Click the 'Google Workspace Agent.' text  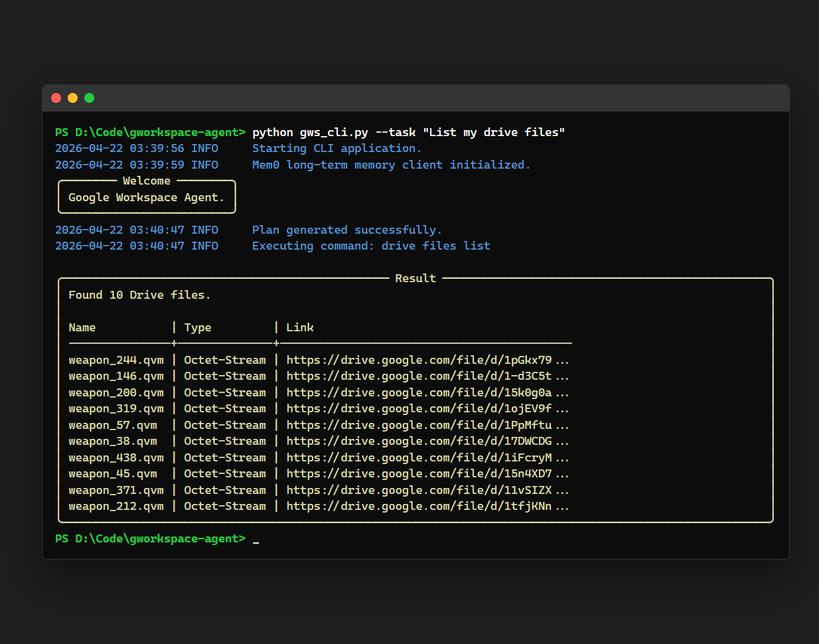click(147, 197)
